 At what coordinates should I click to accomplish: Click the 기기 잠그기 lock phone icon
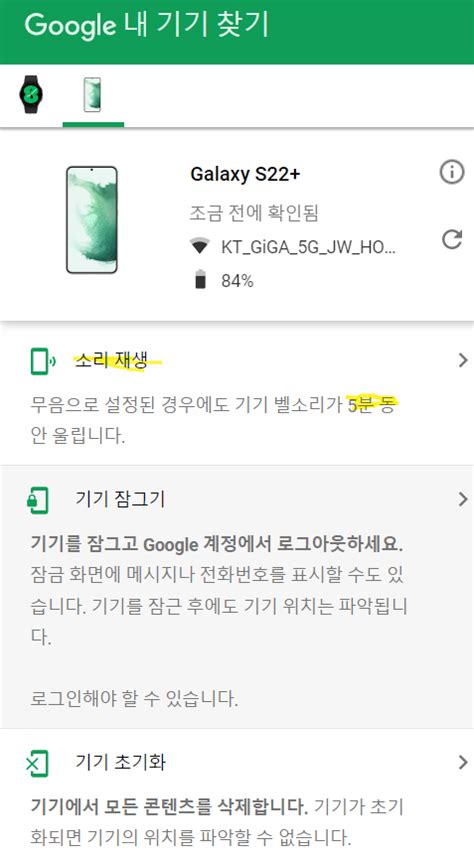click(x=38, y=500)
